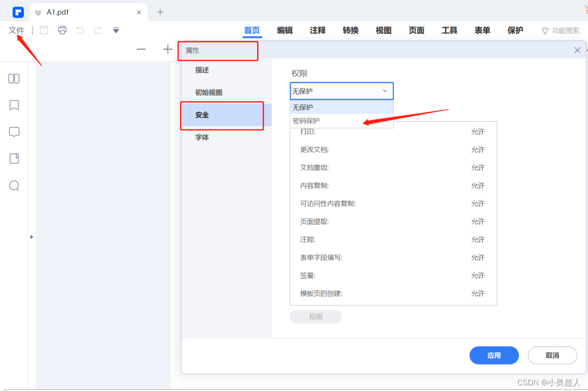The width and height of the screenshot is (588, 391).
Task: Click the 更改文档 permission row label
Action: (x=315, y=150)
